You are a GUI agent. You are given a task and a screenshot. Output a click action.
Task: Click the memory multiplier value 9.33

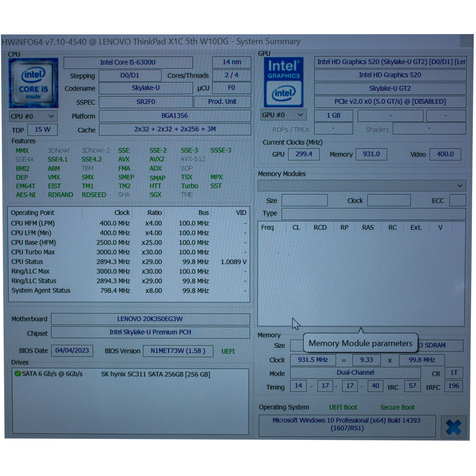[x=367, y=360]
